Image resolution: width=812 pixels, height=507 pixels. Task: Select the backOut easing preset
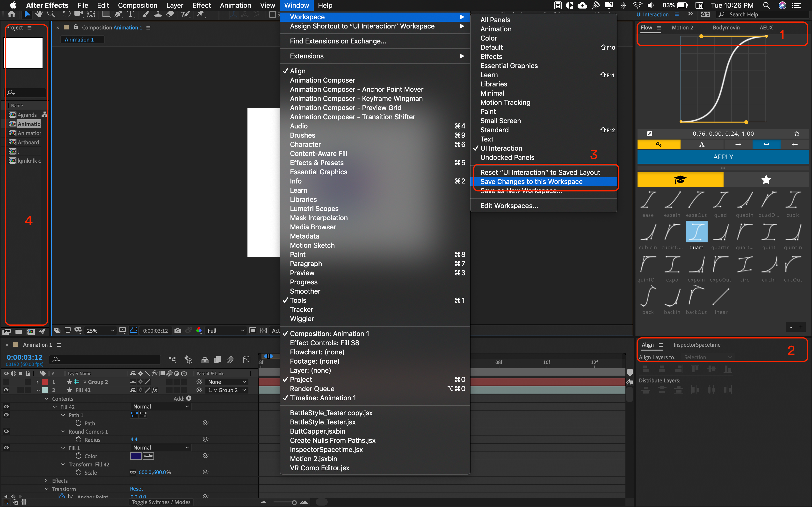click(696, 296)
